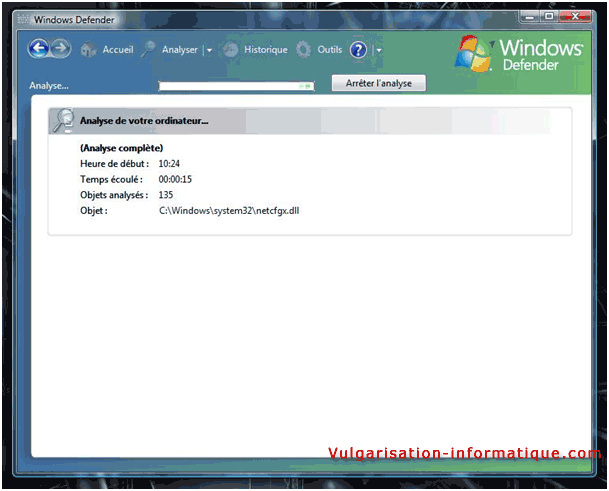Click the title bar Windows Defender icon
The height and width of the screenshot is (491, 609).
pyautogui.click(x=23, y=19)
